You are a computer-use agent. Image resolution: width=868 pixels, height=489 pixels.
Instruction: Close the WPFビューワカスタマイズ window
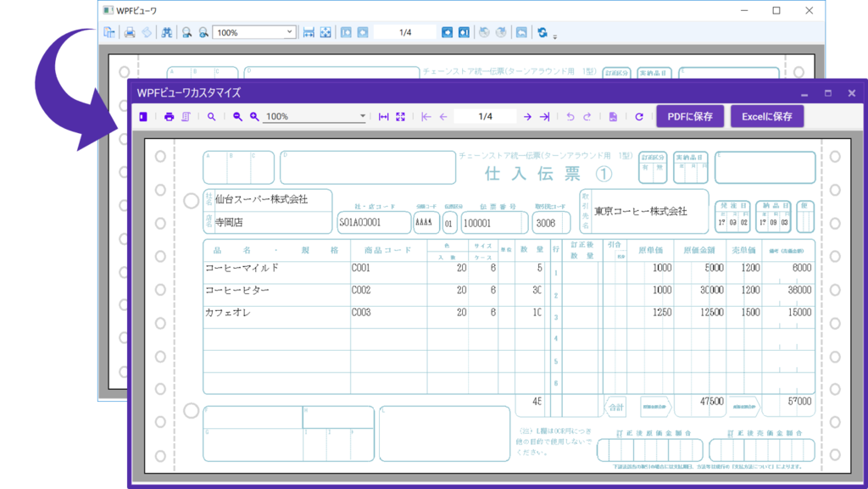[852, 93]
